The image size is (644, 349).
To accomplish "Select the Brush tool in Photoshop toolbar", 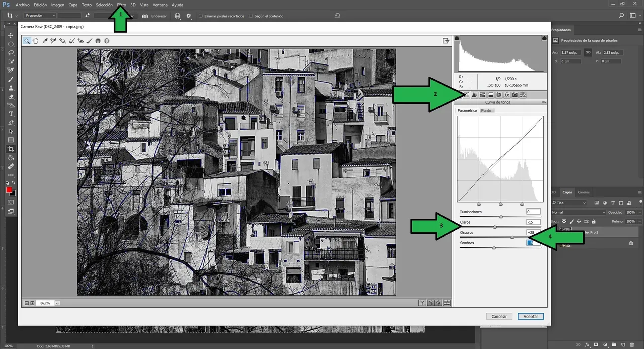I will tap(11, 79).
